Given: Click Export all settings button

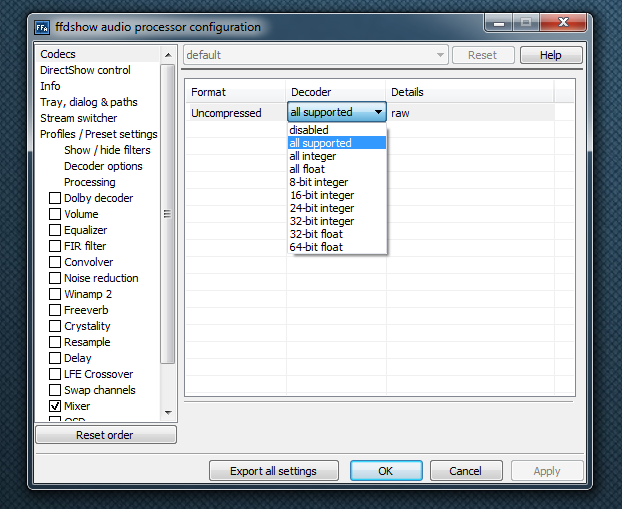Looking at the screenshot, I should coord(274,471).
